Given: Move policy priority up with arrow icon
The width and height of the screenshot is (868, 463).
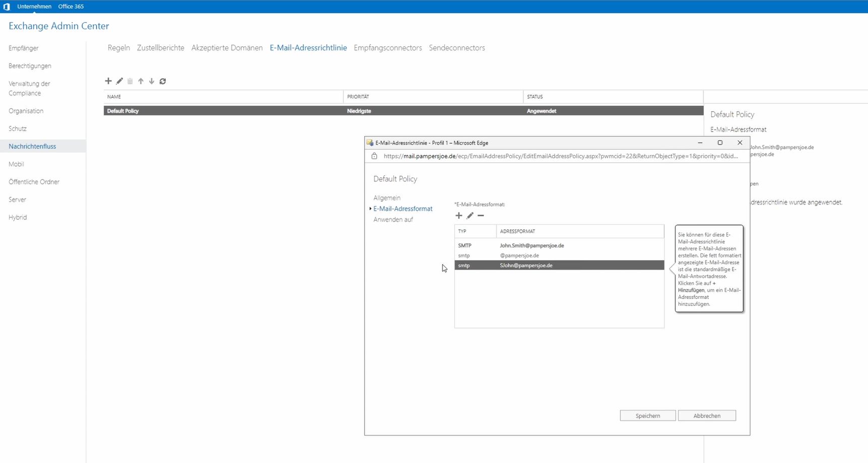Looking at the screenshot, I should pos(141,81).
